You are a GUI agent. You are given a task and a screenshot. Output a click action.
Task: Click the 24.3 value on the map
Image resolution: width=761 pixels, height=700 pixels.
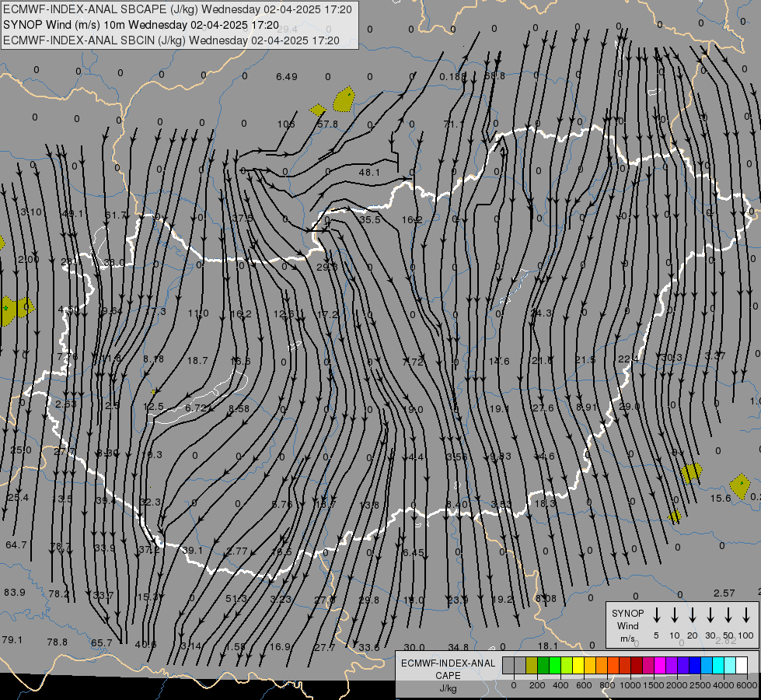[542, 313]
